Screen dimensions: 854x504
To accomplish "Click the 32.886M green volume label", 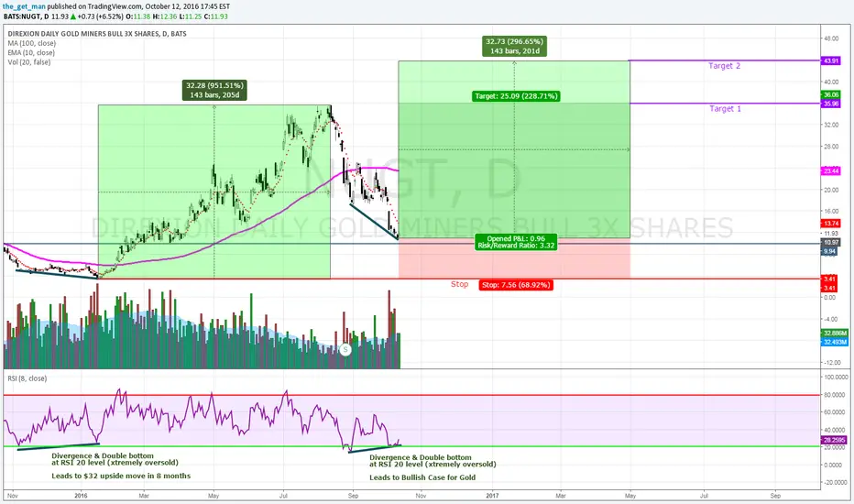I will click(x=835, y=333).
